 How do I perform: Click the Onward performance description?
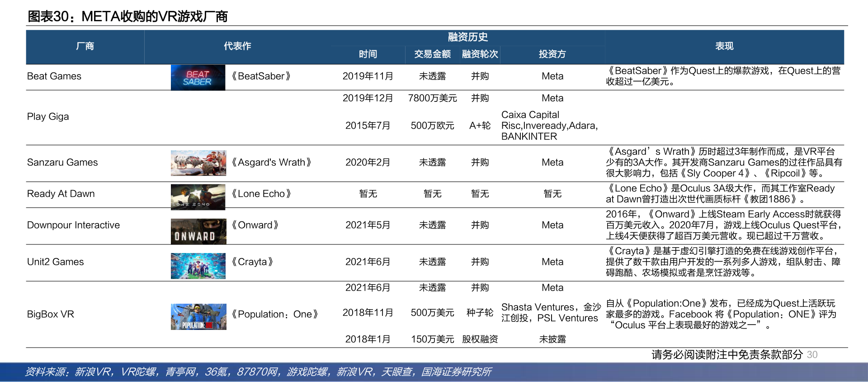click(x=724, y=225)
